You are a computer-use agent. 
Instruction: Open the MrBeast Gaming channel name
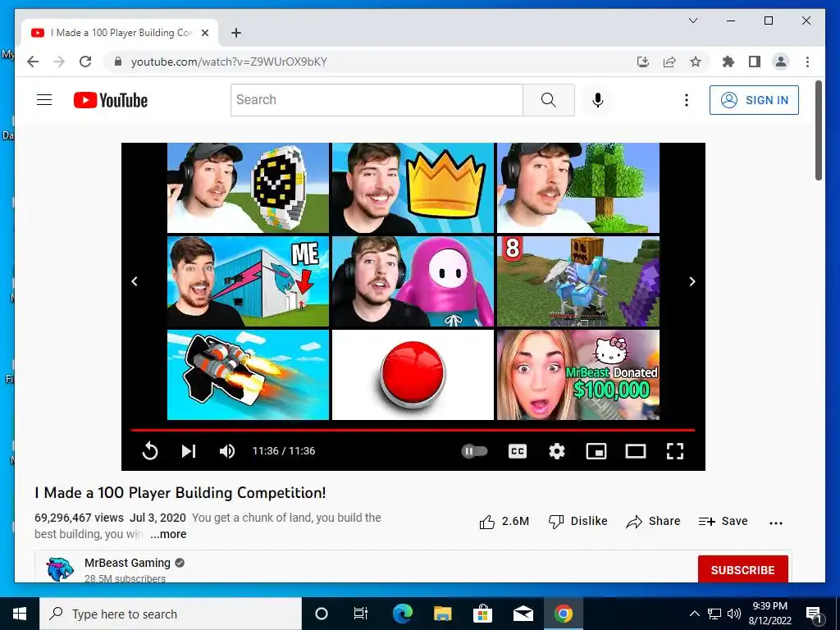[x=127, y=563]
